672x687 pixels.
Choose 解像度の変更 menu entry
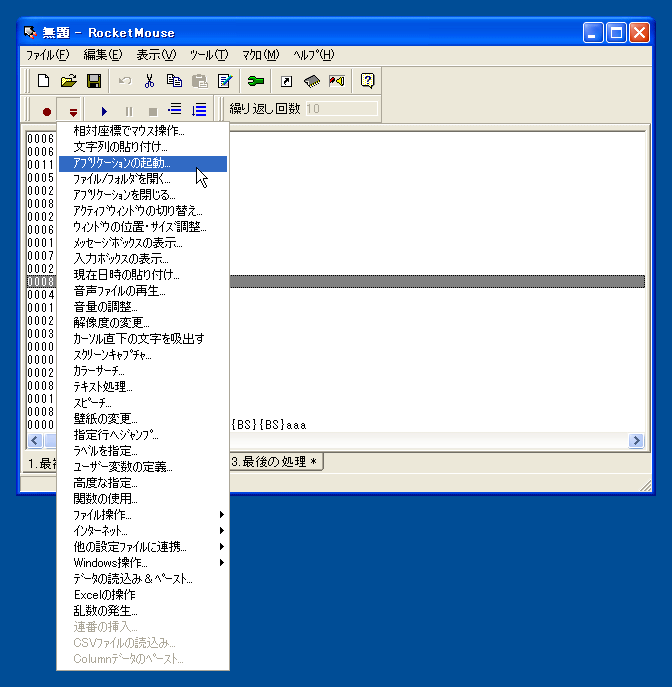143,322
